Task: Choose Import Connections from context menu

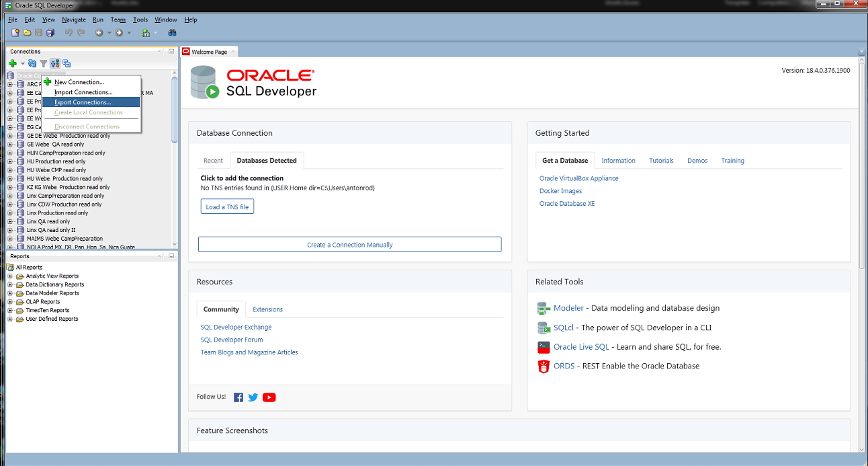Action: 91,92
